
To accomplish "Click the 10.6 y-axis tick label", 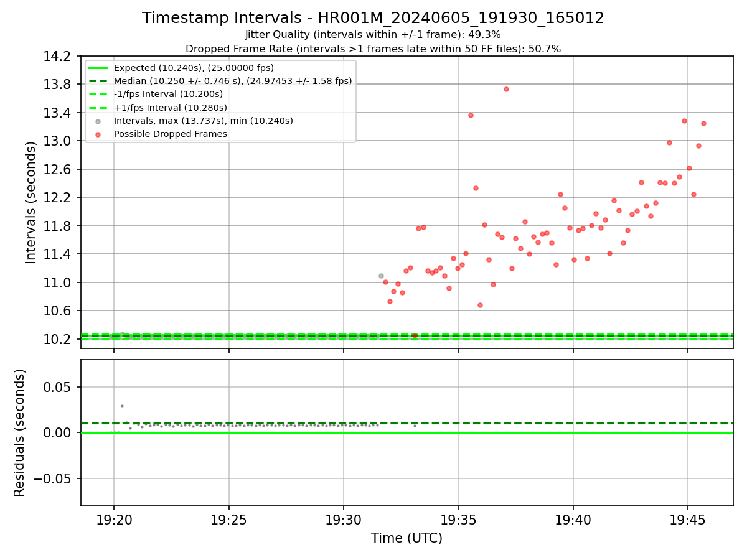I will click(x=59, y=310).
